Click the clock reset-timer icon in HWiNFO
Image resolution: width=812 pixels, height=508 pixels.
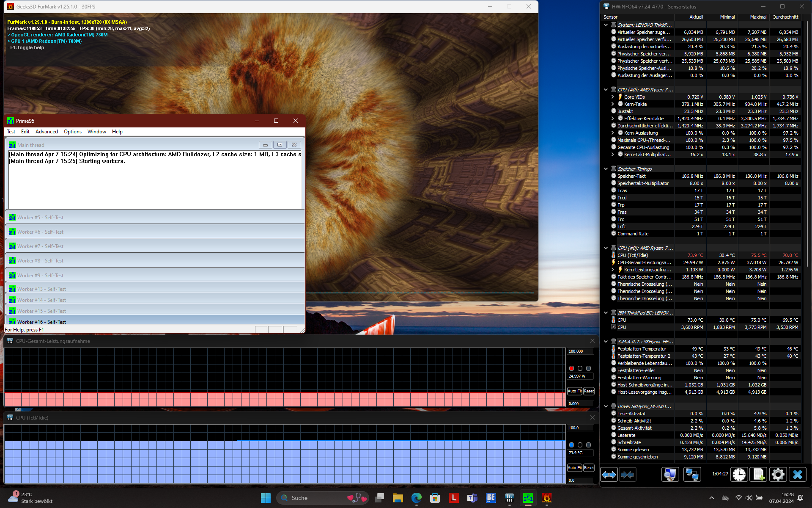point(739,475)
